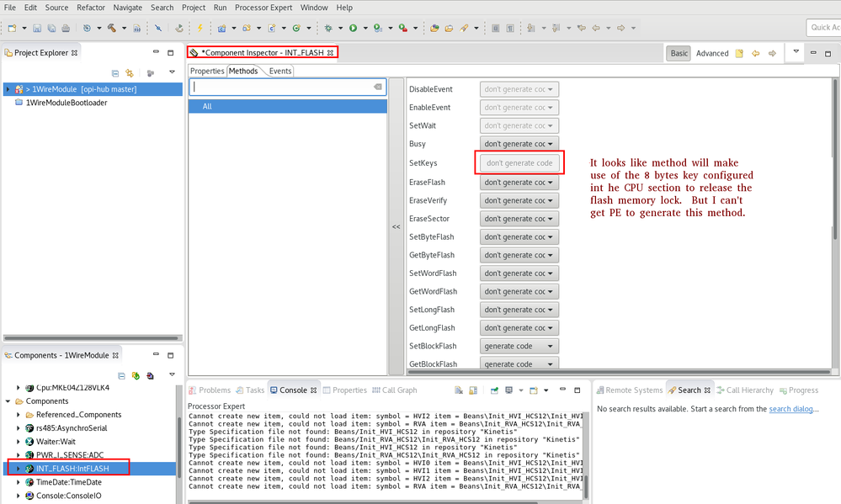Click the << collapse filter panel button
Screen dimensions: 841x504
[396, 227]
